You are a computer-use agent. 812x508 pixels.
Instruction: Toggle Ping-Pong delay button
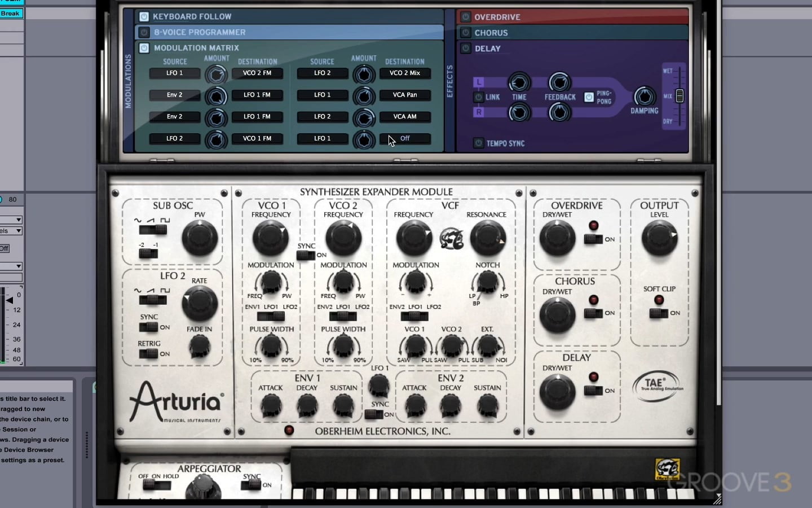(x=589, y=97)
